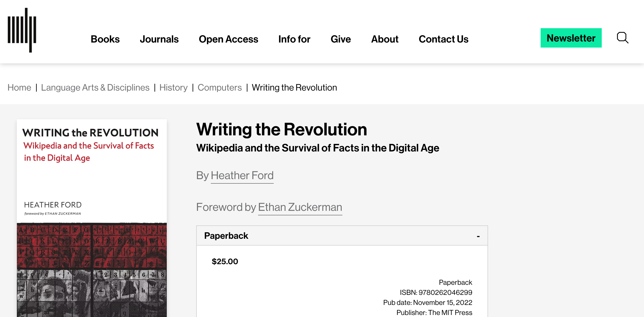Click the book cover thumbnail
The height and width of the screenshot is (317, 644).
click(x=92, y=218)
